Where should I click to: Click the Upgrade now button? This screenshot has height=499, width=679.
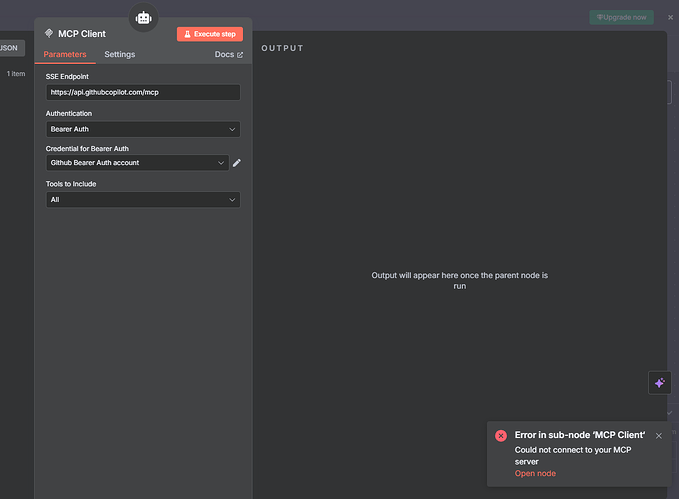[621, 17]
